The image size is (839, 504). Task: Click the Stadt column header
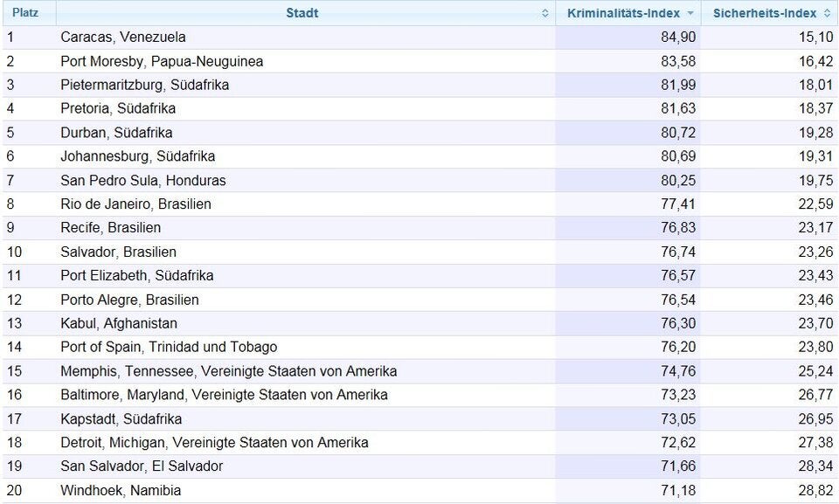pos(302,12)
